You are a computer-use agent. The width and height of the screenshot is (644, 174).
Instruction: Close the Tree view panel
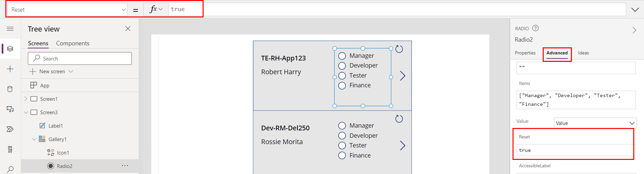click(128, 29)
